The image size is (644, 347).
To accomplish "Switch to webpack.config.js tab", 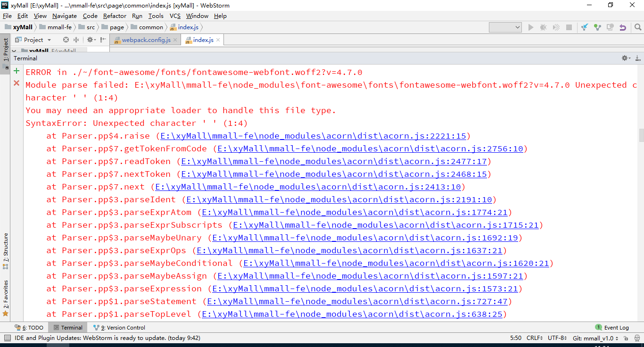I will 146,40.
